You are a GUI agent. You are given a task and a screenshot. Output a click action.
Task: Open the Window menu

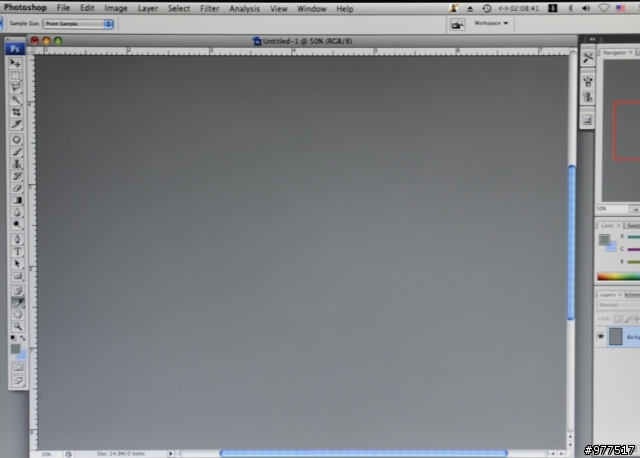point(311,9)
